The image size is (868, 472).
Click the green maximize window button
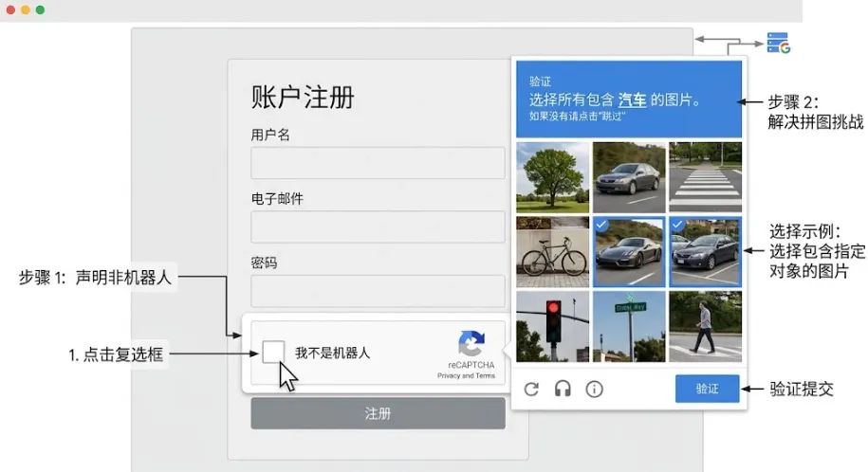[40, 10]
